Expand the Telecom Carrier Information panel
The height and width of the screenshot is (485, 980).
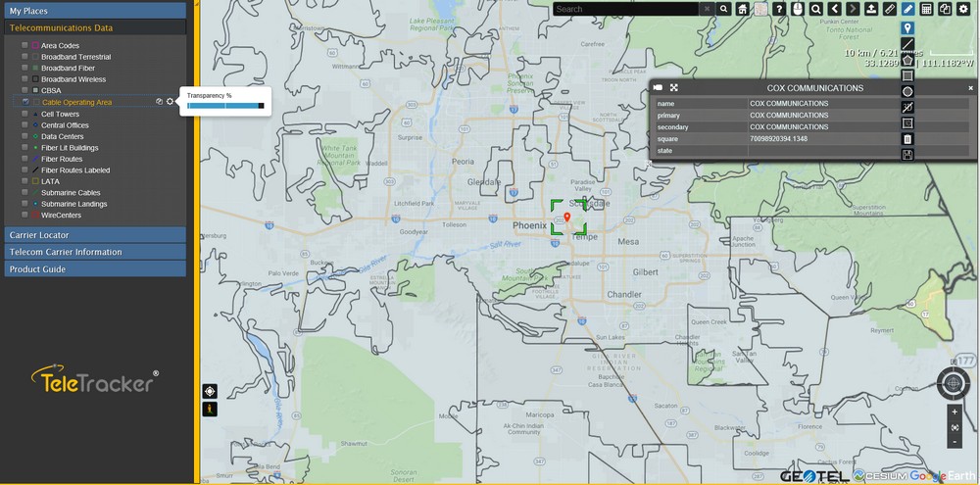coord(94,252)
